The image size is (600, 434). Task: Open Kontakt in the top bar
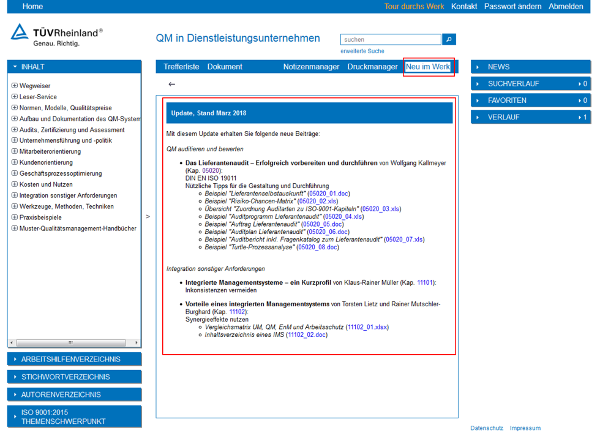coord(464,6)
